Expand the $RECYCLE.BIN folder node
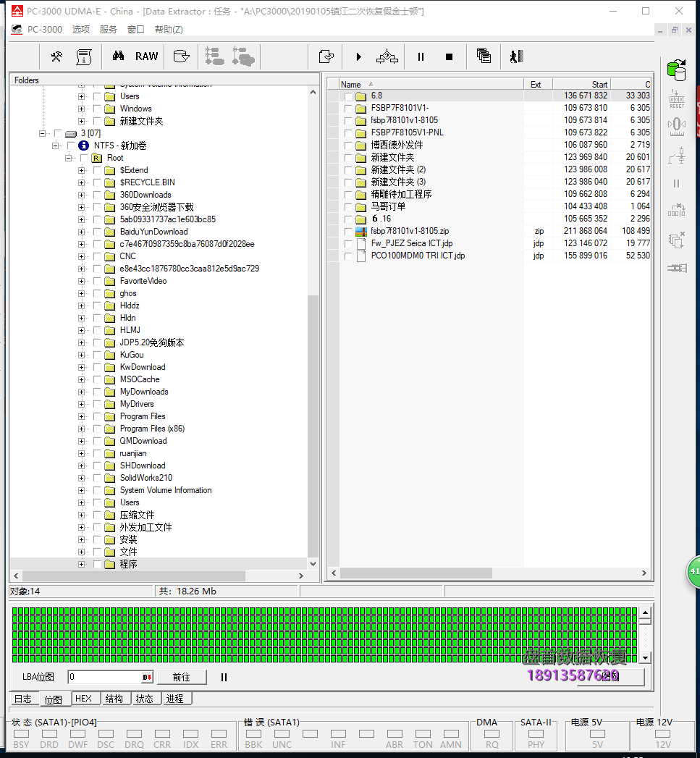The image size is (700, 758). (x=81, y=182)
